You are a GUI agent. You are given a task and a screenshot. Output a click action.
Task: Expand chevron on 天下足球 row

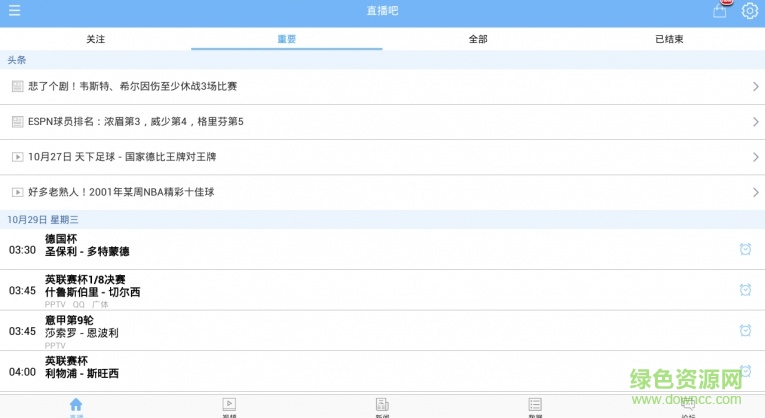(755, 157)
